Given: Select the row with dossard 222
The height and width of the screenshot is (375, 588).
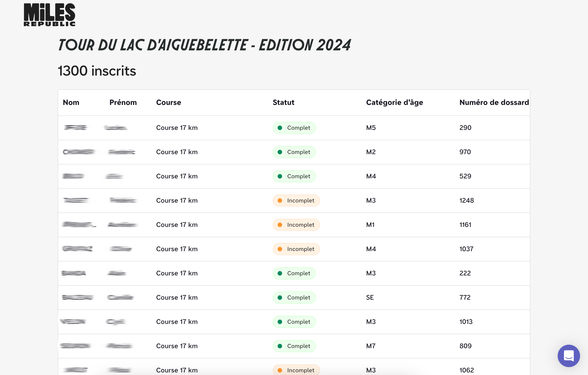Looking at the screenshot, I should click(x=294, y=273).
